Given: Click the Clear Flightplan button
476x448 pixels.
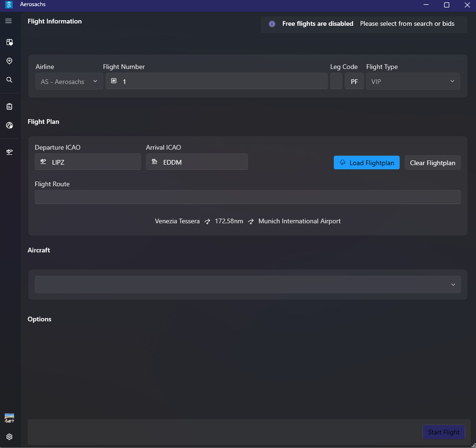Looking at the screenshot, I should pos(432,163).
